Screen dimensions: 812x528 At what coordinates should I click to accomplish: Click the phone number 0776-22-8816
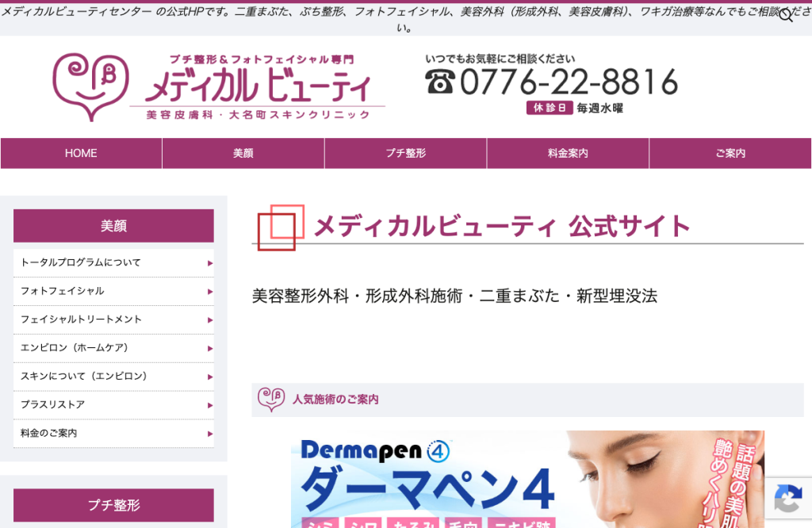point(569,82)
